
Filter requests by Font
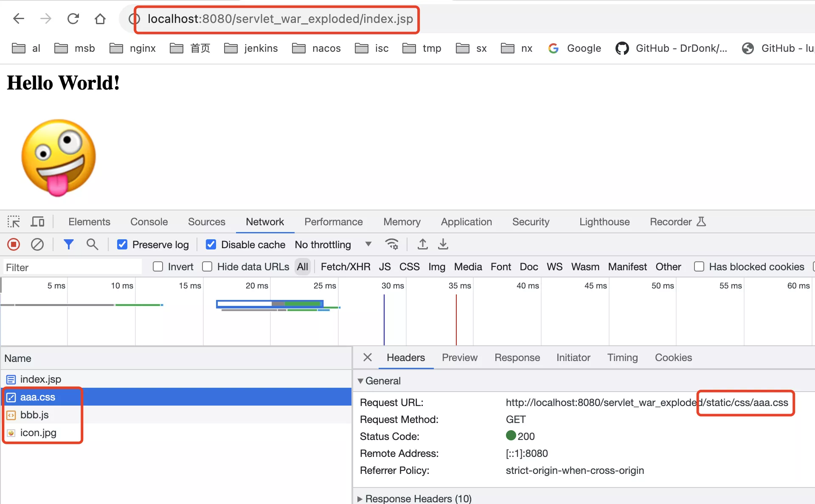point(501,267)
